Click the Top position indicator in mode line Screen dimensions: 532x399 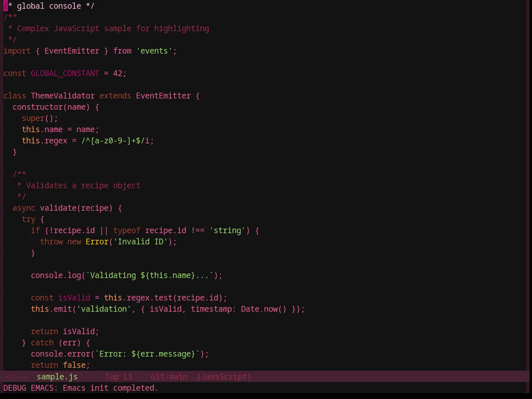point(112,377)
